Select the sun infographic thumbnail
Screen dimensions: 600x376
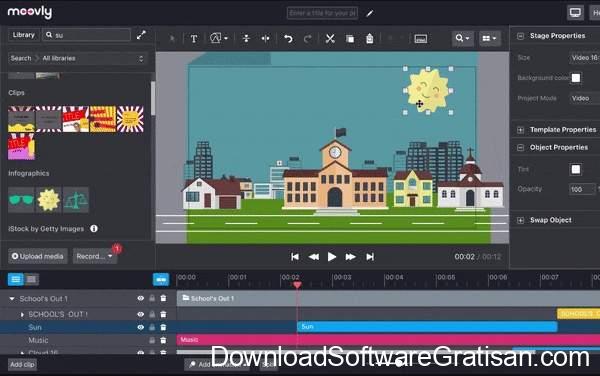(49, 200)
